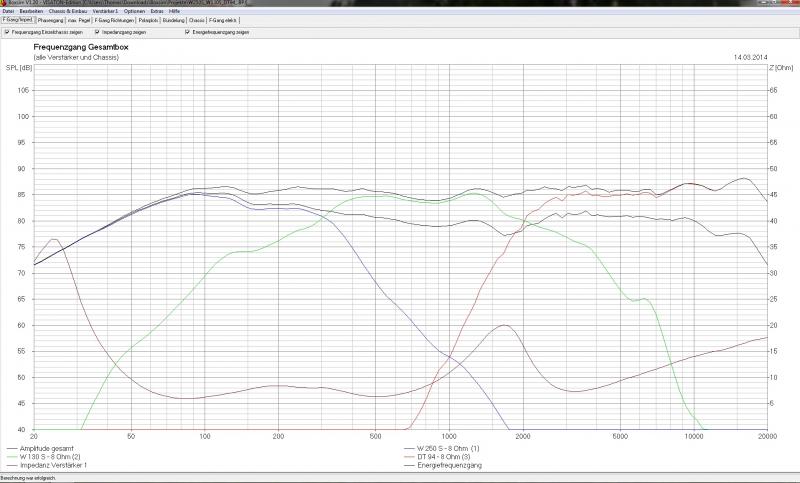Open the Optionen menu
This screenshot has height=483, width=800.
click(135, 11)
